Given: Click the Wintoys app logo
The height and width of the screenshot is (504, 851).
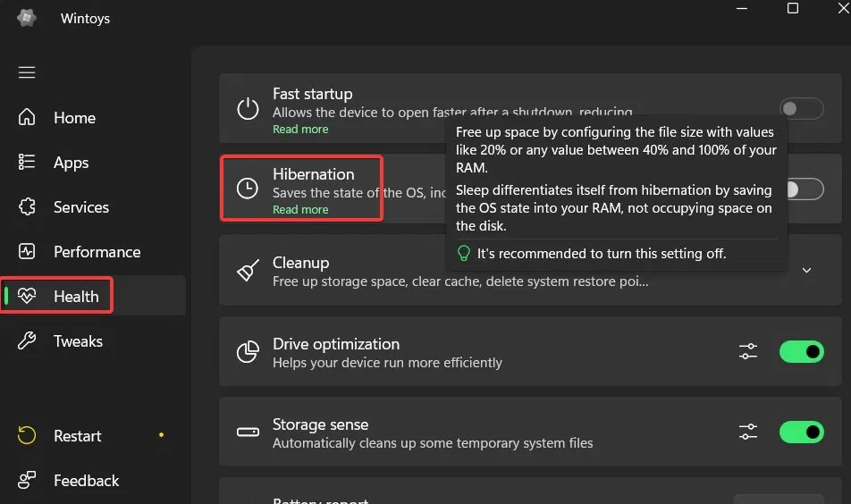Looking at the screenshot, I should (25, 18).
